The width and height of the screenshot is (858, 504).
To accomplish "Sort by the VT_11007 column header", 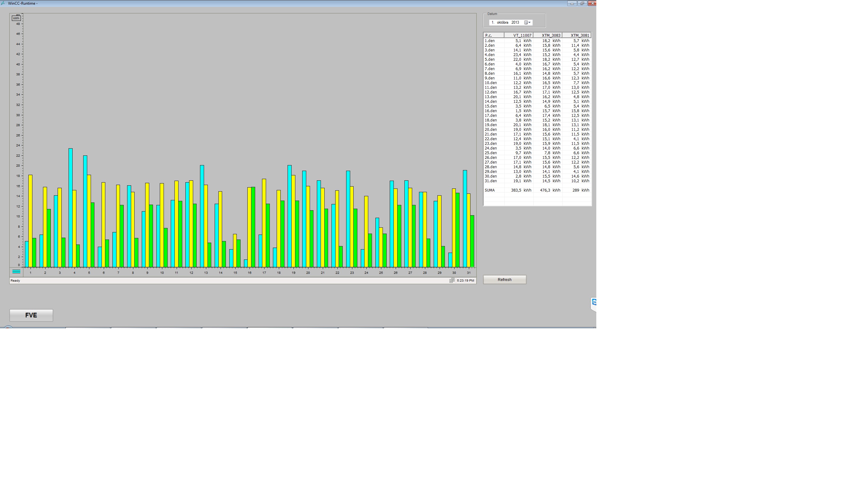I will tap(518, 36).
